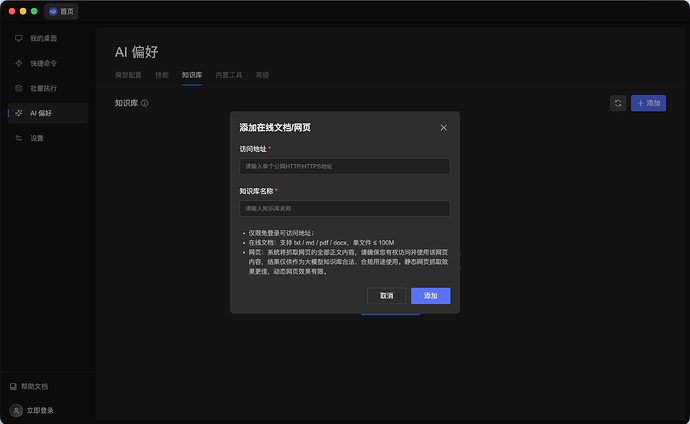
Task: Click the 首页 title bar tab
Action: pos(61,11)
